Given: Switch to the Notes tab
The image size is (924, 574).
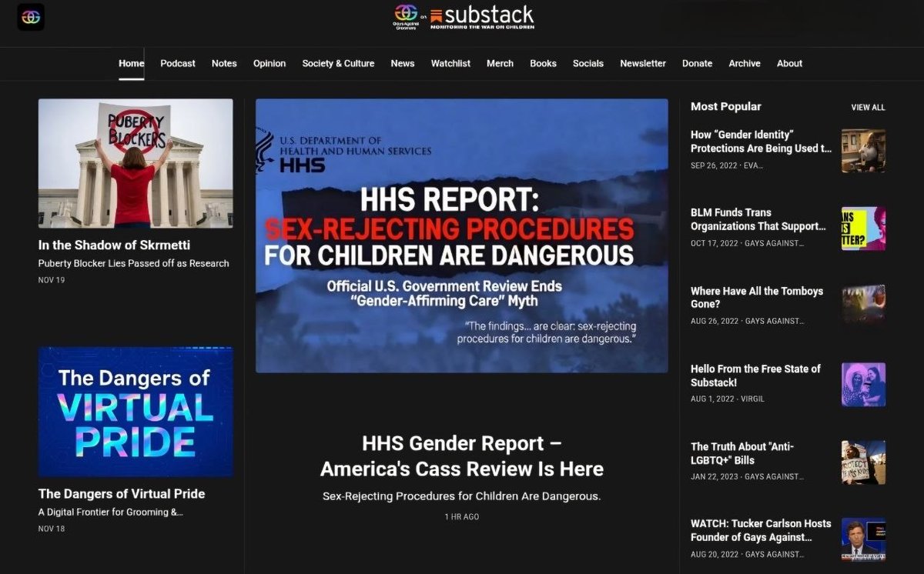Looking at the screenshot, I should [224, 63].
